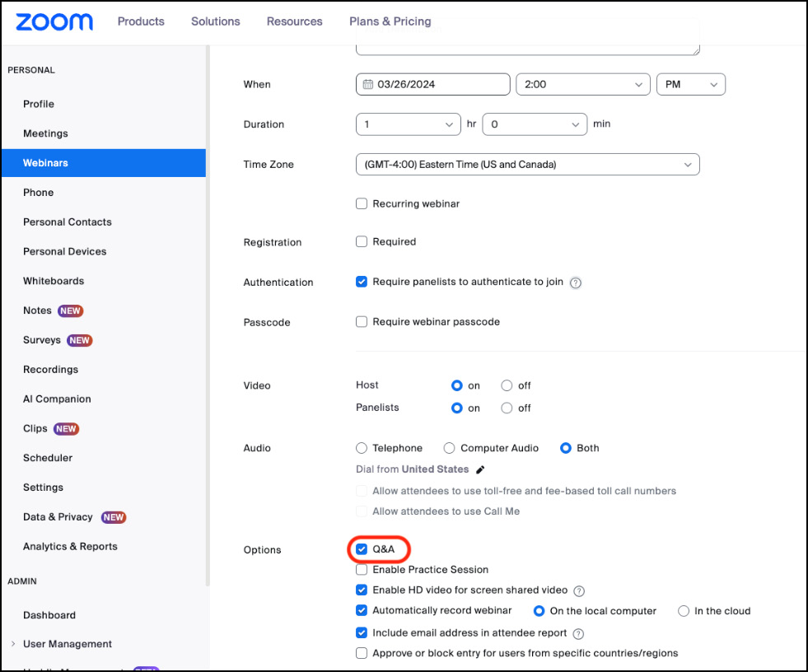This screenshot has height=672, width=808.
Task: Open the duration hours dropdown
Action: click(x=409, y=124)
